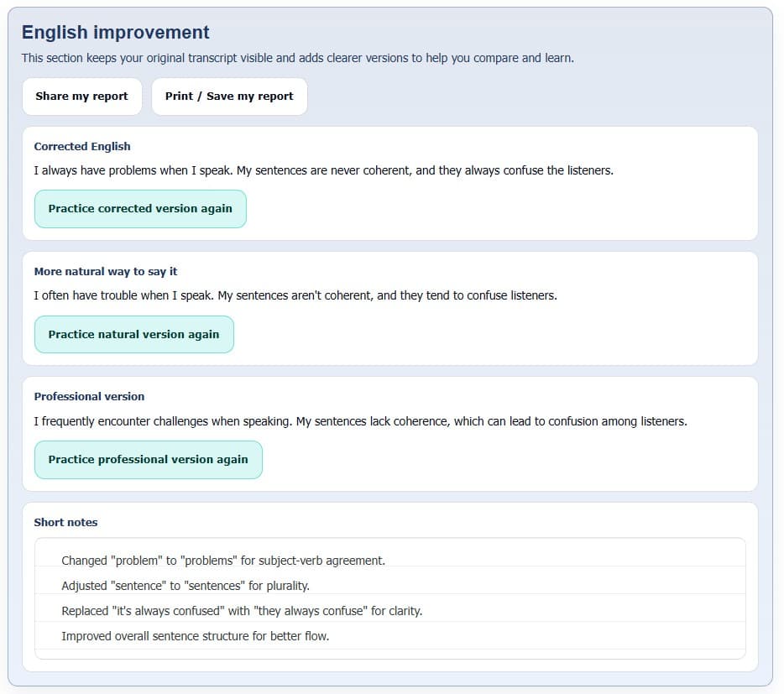Select the Professional version heading
The height and width of the screenshot is (694, 784).
89,396
